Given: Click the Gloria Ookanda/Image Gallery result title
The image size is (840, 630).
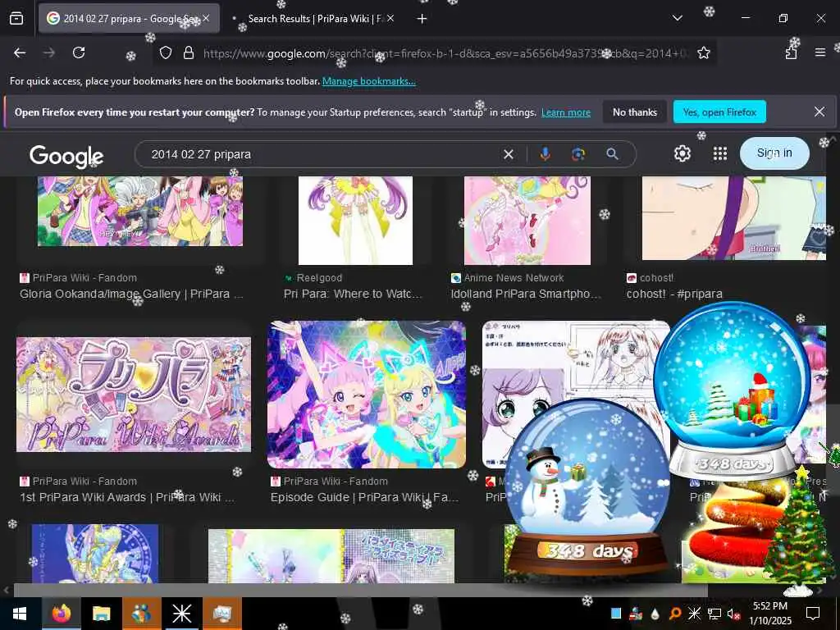Looking at the screenshot, I should pos(131,294).
